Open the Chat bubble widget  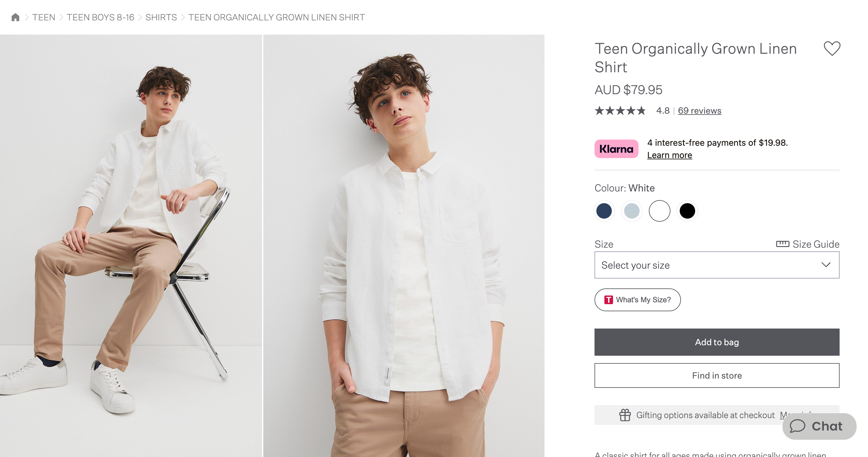[819, 426]
